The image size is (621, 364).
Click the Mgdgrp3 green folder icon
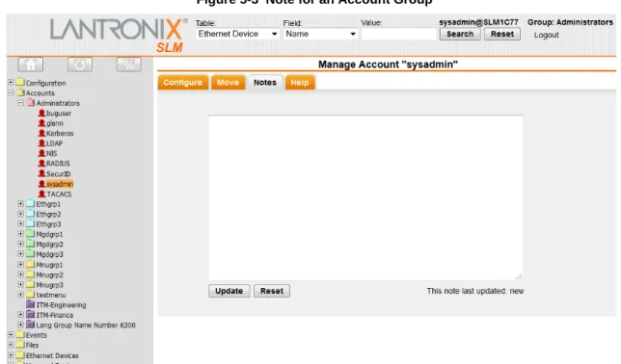[31, 254]
